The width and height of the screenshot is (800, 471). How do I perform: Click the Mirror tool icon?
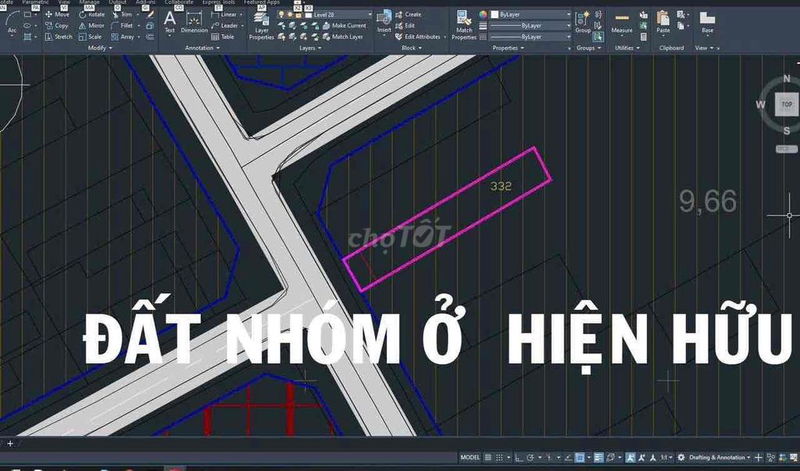click(91, 25)
